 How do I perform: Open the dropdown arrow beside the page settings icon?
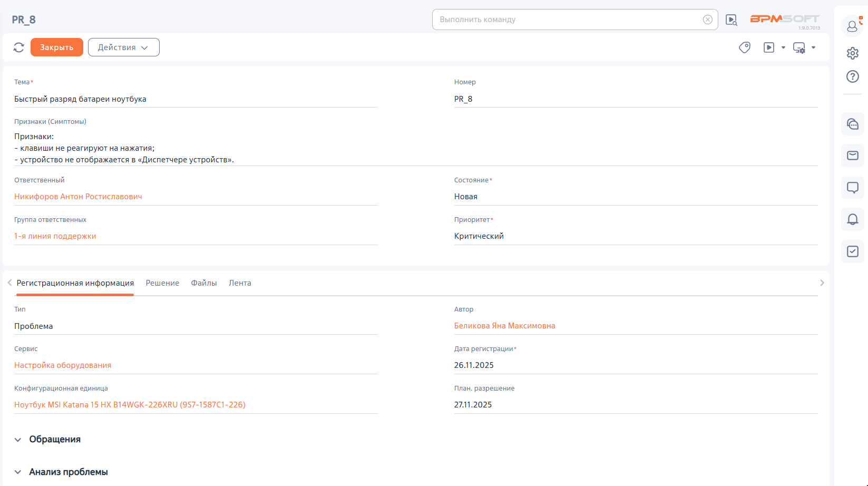813,47
